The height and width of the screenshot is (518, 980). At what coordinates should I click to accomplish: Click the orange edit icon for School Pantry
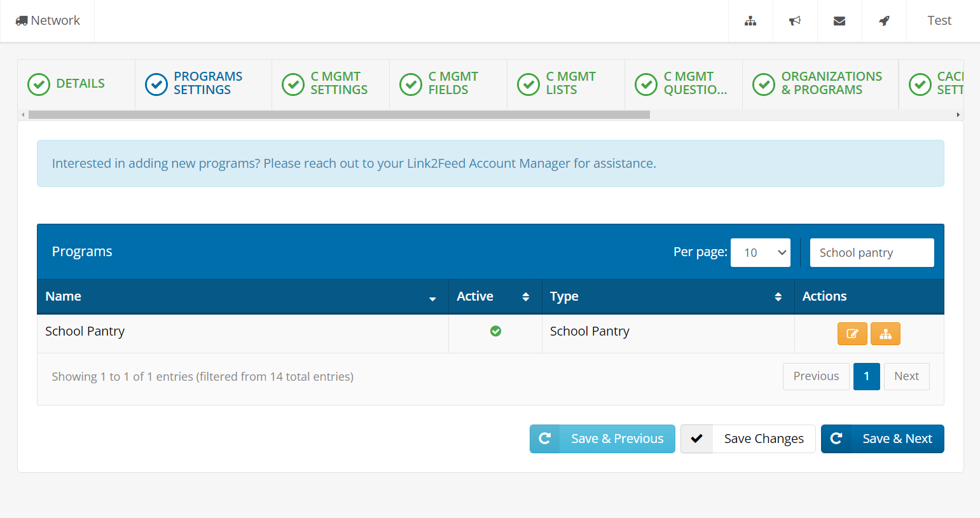pyautogui.click(x=852, y=334)
